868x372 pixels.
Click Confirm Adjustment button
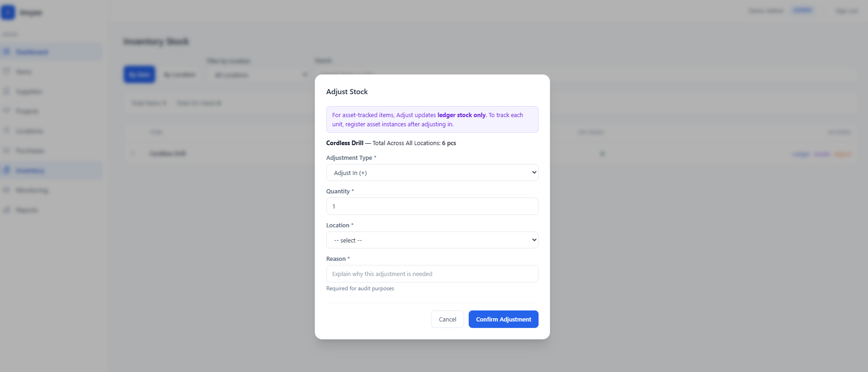pyautogui.click(x=503, y=319)
